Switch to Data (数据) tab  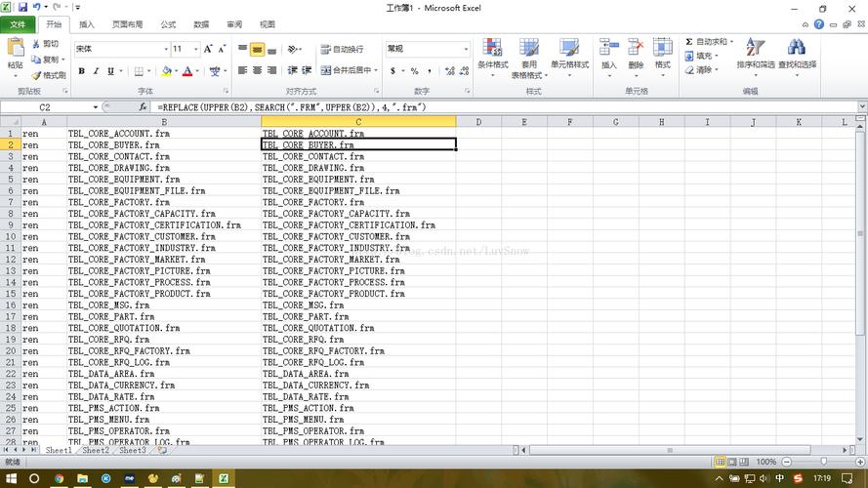click(x=201, y=24)
